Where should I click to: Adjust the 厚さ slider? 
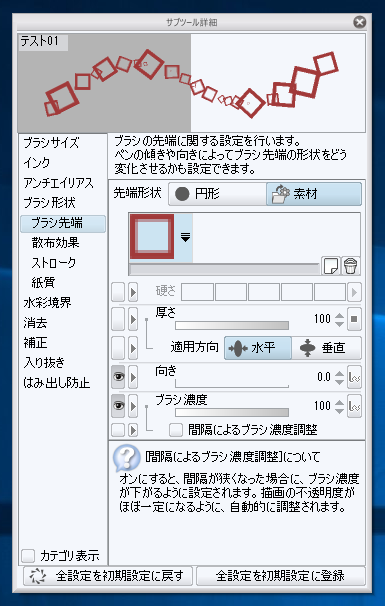pos(232,325)
